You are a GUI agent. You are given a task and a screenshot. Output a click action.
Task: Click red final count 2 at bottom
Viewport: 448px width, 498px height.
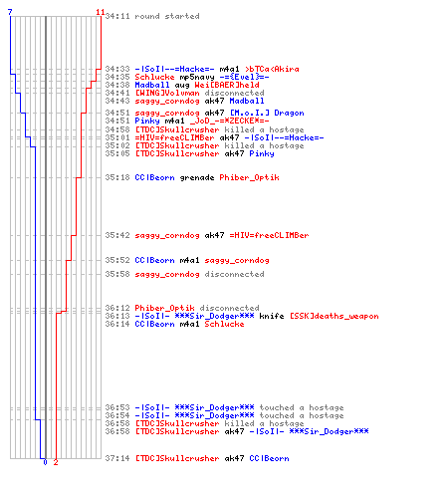tap(56, 462)
